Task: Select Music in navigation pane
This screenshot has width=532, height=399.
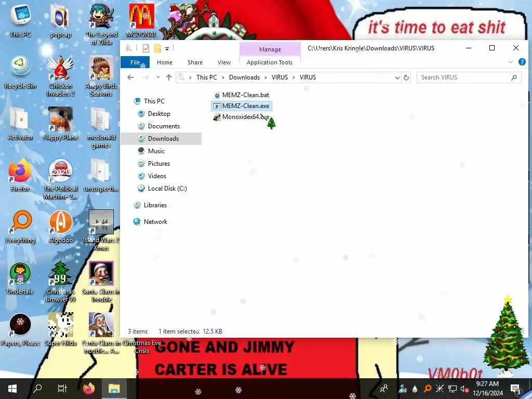Action: coord(156,151)
